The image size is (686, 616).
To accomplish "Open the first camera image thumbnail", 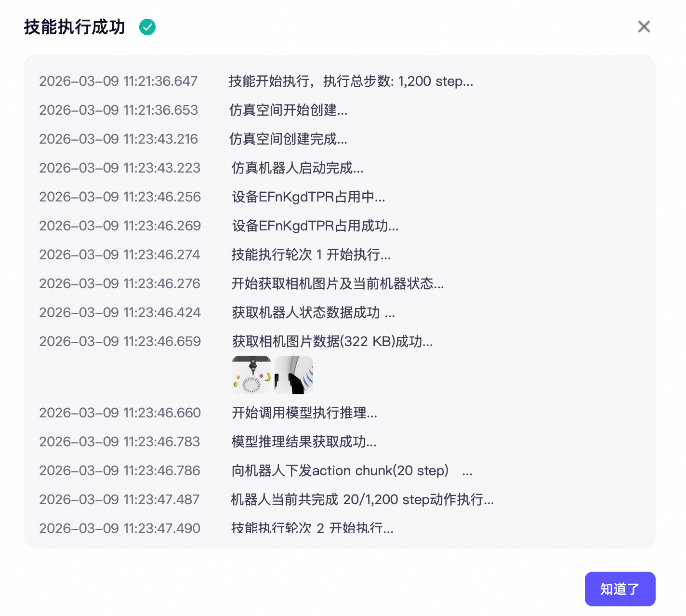I will [251, 375].
